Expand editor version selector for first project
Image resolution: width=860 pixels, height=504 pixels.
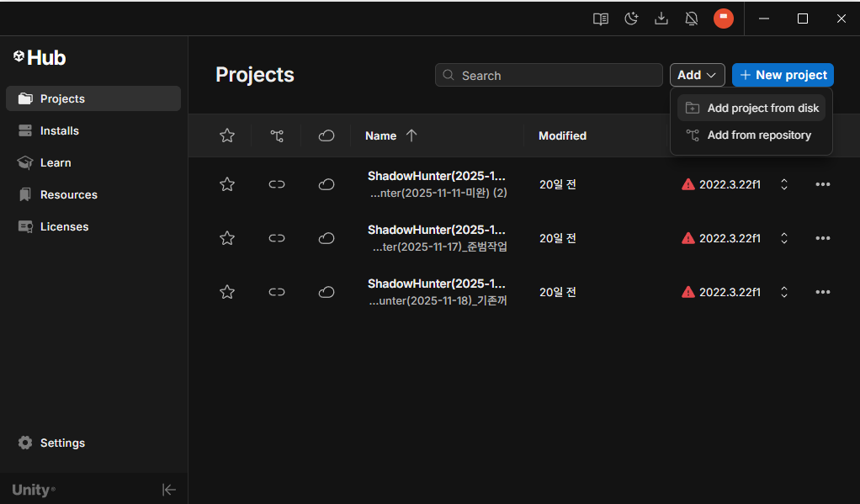(x=784, y=184)
